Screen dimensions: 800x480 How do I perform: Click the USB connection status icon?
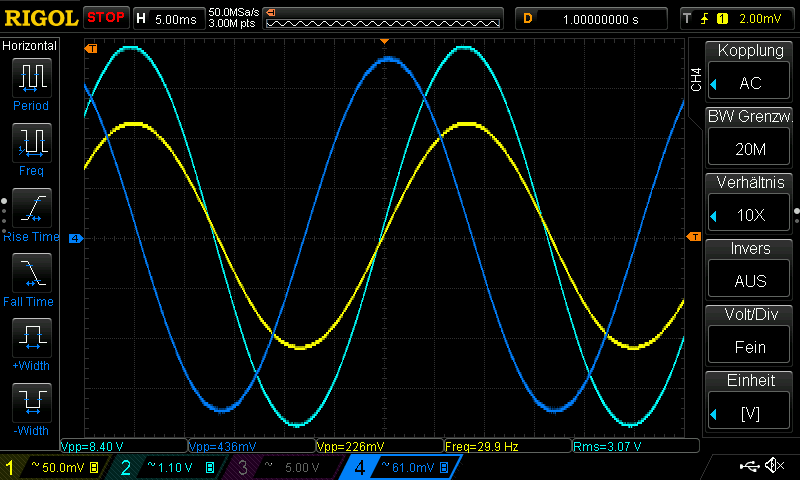point(749,465)
